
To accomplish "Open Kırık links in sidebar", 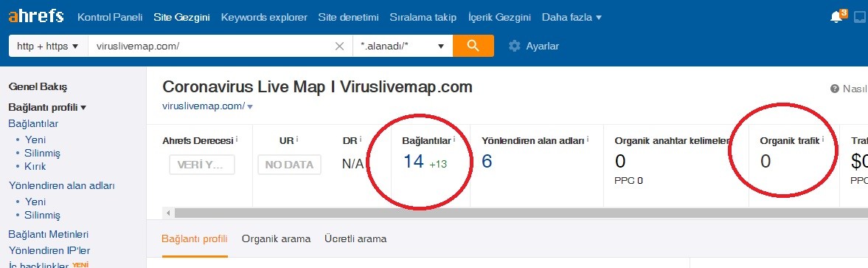I will (35, 166).
